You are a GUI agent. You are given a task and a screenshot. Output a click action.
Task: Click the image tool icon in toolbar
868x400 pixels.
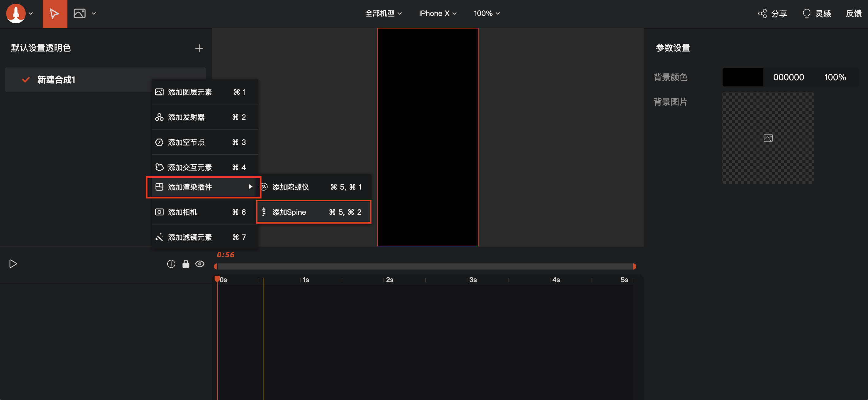pos(79,14)
